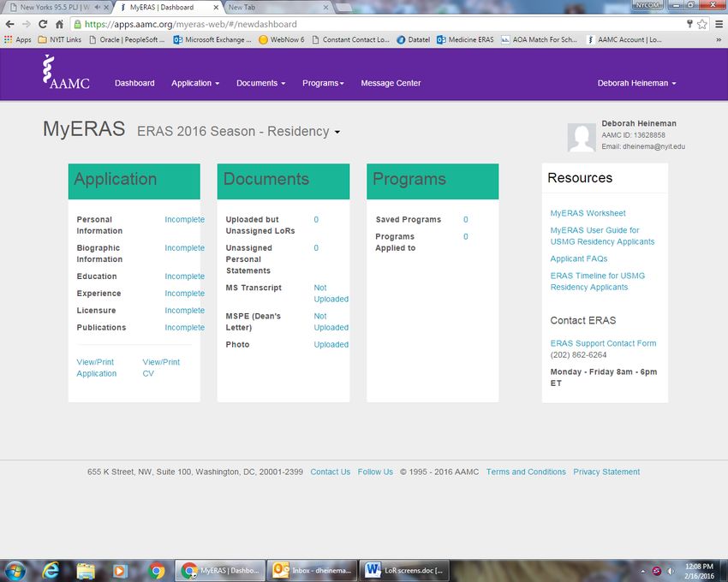Open Experience Incomplete status link
The width and height of the screenshot is (728, 582).
pyautogui.click(x=184, y=294)
